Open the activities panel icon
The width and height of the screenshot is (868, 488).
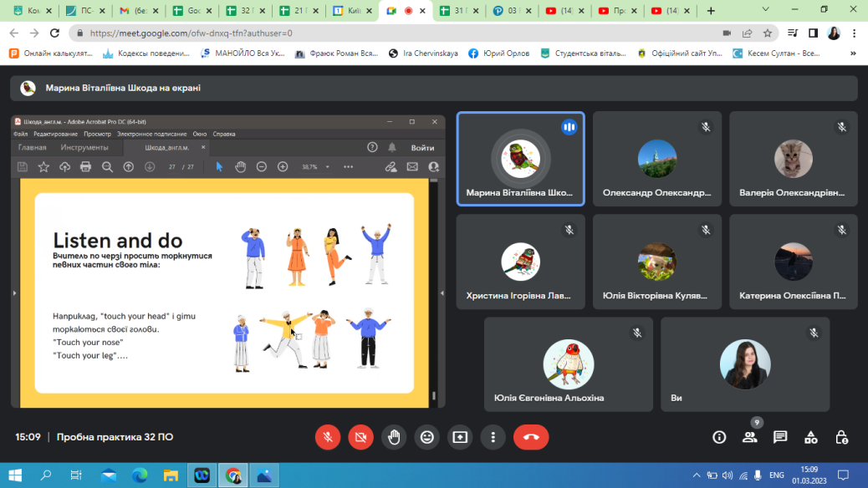(x=811, y=437)
